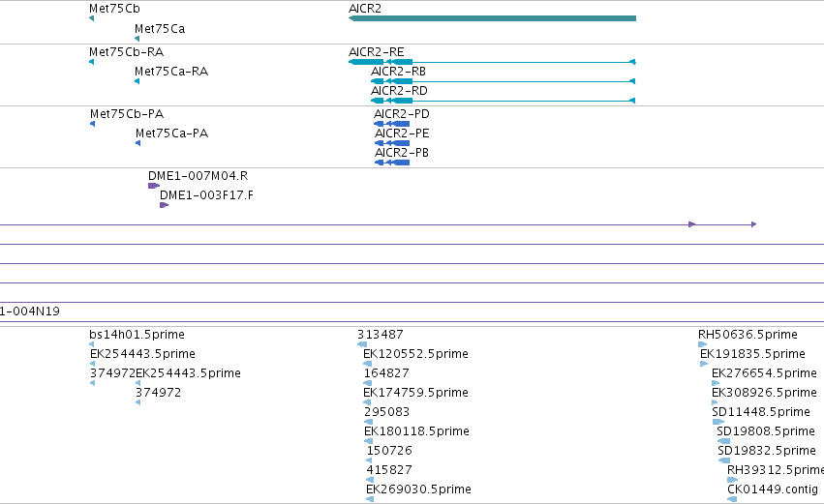Click the partial 1-004N19 BAC label
Image resolution: width=824 pixels, height=504 pixels.
coord(30,311)
